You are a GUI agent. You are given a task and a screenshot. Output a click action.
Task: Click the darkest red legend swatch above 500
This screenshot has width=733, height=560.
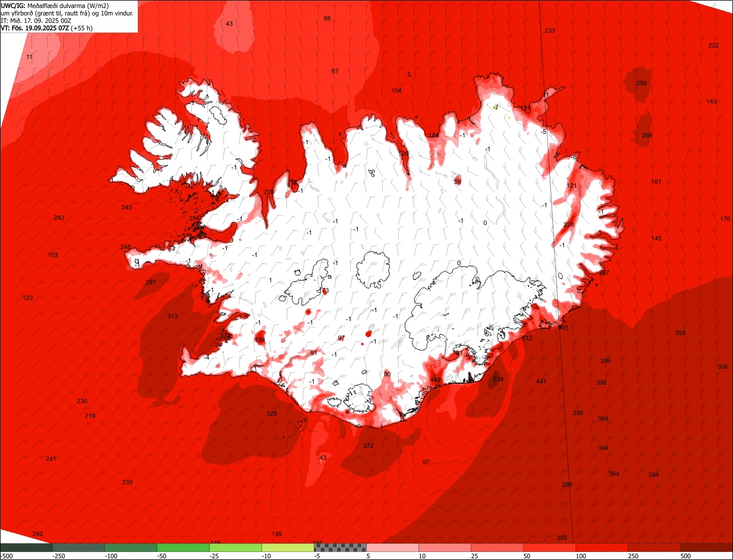pos(707,547)
